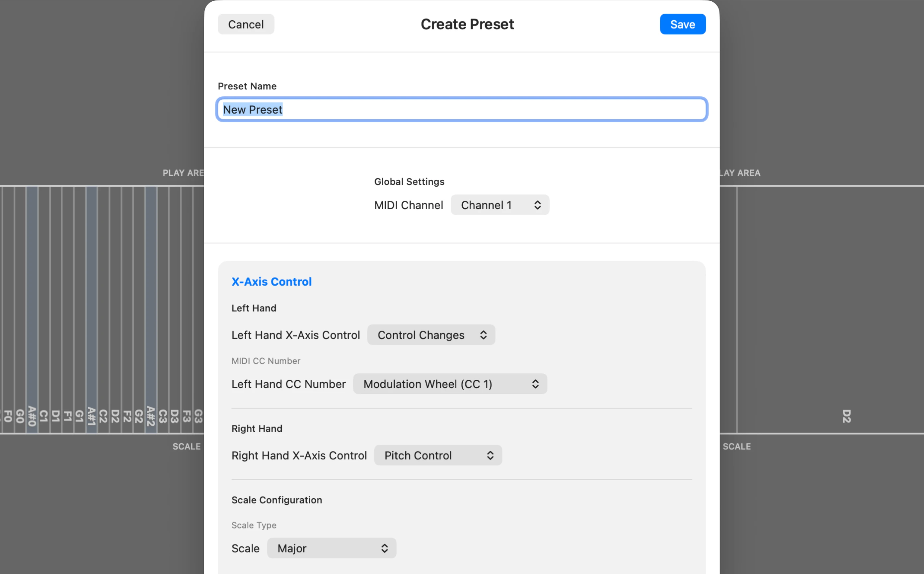
Task: Click the Scale Type caption
Action: tap(254, 525)
